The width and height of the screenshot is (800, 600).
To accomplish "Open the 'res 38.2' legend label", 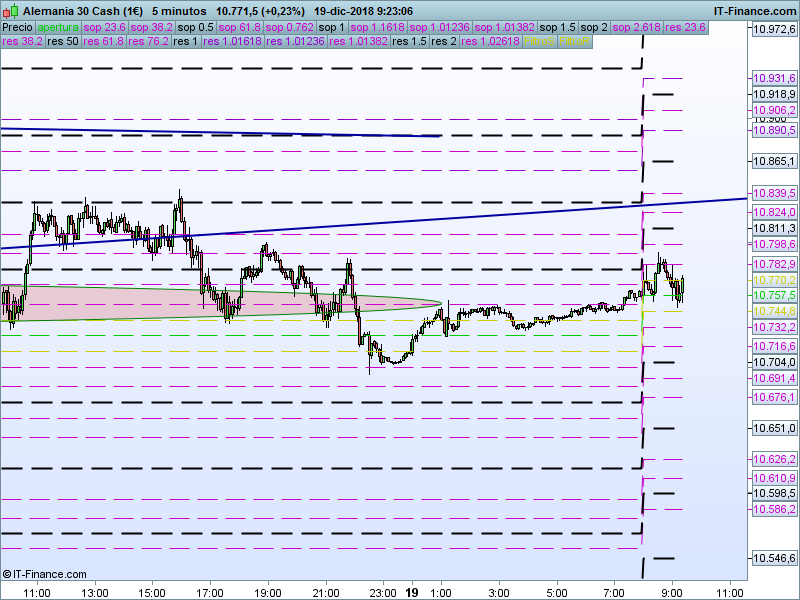I will pos(22,41).
